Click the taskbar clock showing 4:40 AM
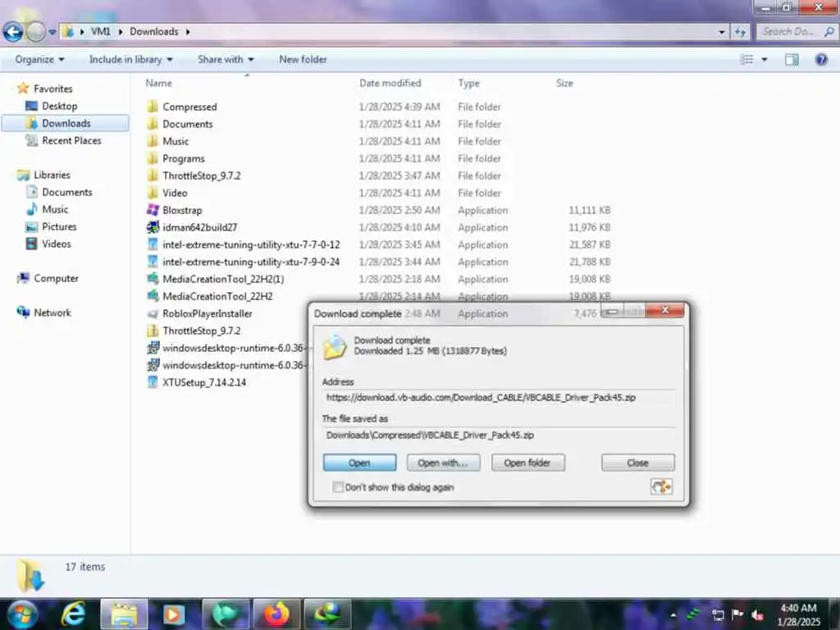 tap(798, 614)
